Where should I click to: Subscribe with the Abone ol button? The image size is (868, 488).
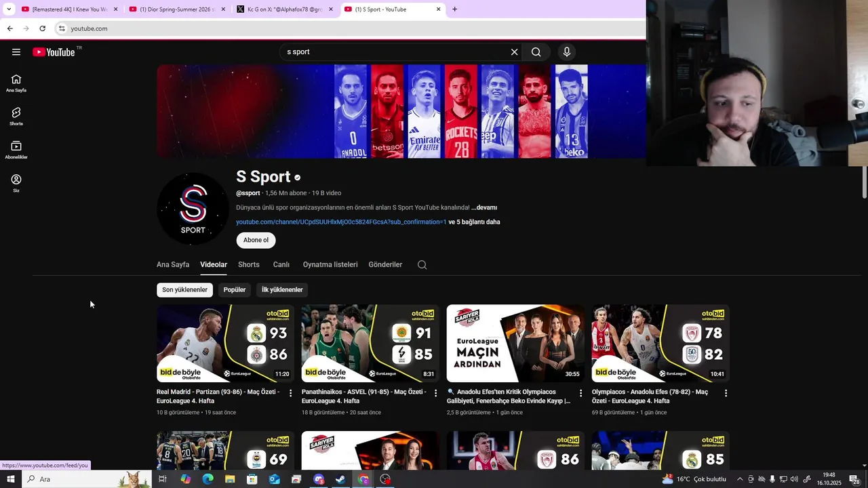click(x=256, y=240)
